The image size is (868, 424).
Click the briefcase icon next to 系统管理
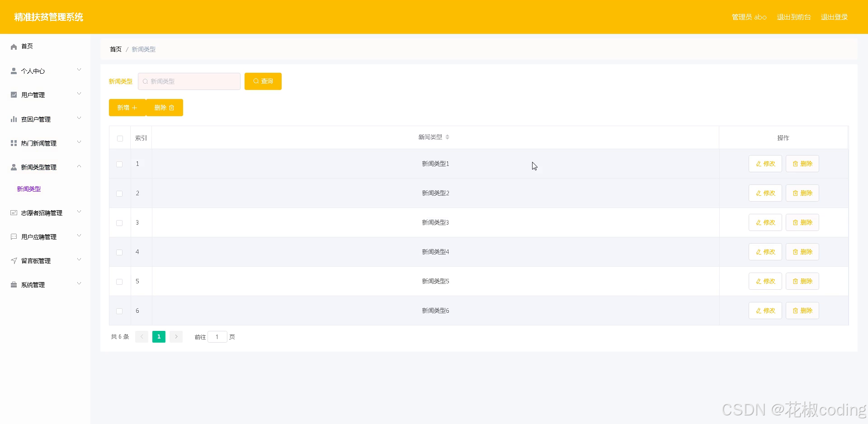point(14,285)
